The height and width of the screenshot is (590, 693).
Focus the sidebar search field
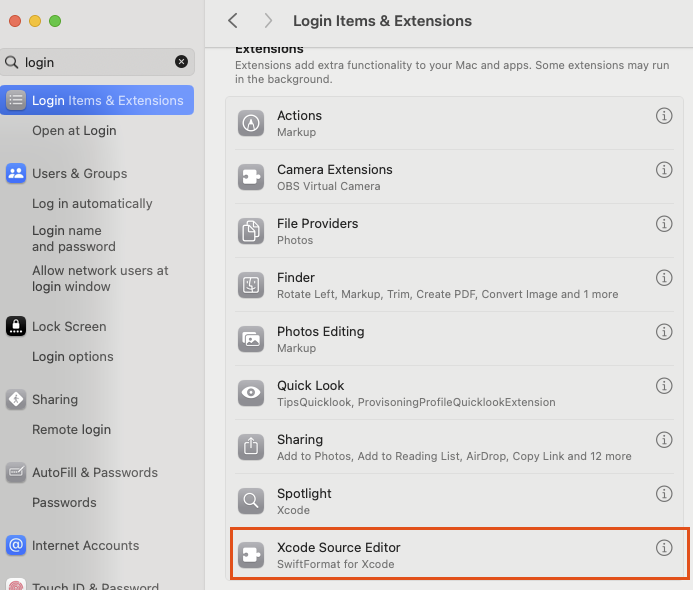coord(97,62)
